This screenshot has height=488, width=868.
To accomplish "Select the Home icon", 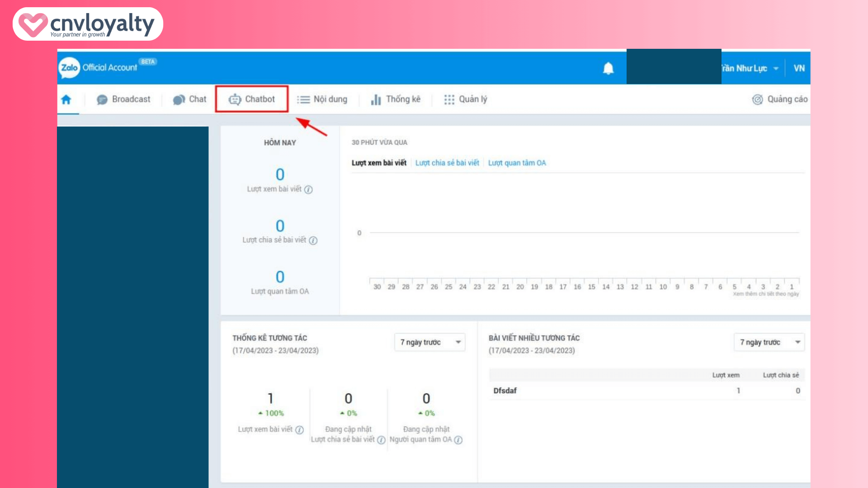I will (x=67, y=99).
